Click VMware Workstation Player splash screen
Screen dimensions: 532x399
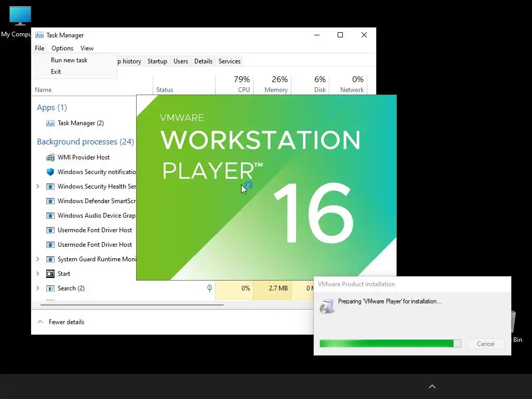[x=267, y=187]
